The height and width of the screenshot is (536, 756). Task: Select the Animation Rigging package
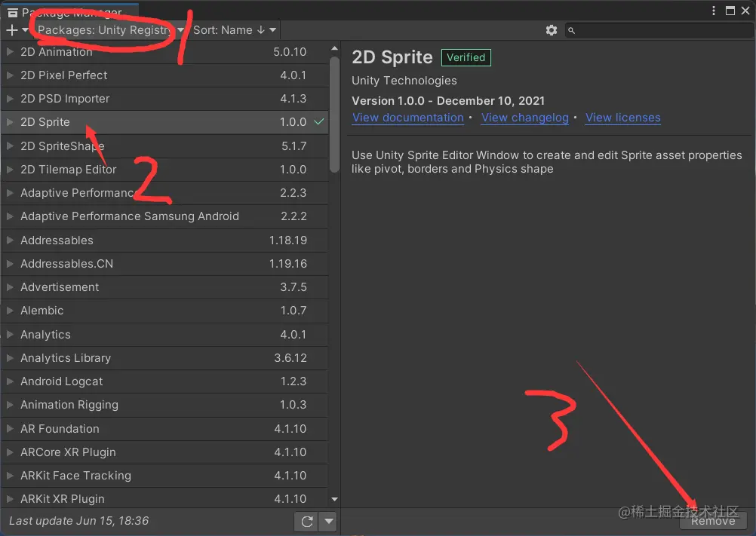(x=164, y=405)
